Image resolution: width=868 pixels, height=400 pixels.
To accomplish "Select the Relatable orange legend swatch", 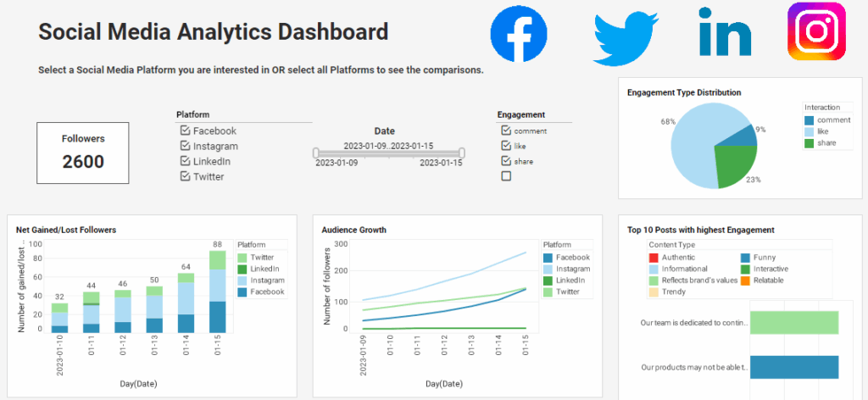I will click(x=744, y=281).
